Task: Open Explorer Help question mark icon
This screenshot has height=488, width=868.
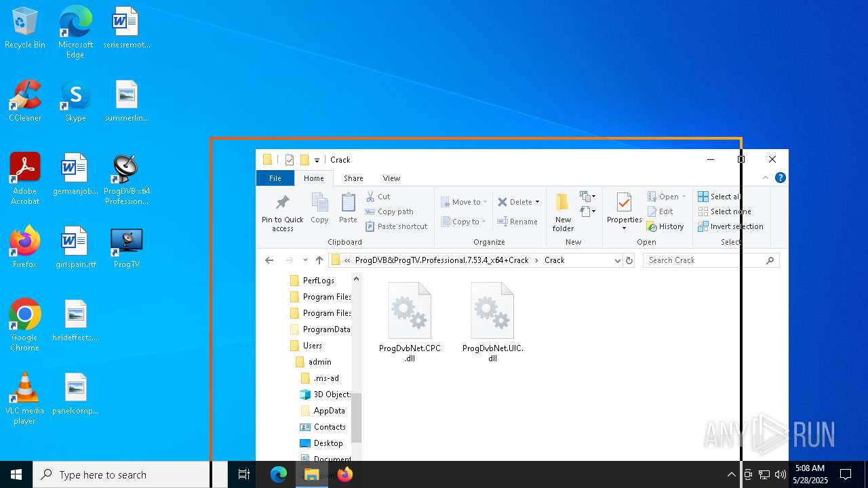Action: coord(781,178)
